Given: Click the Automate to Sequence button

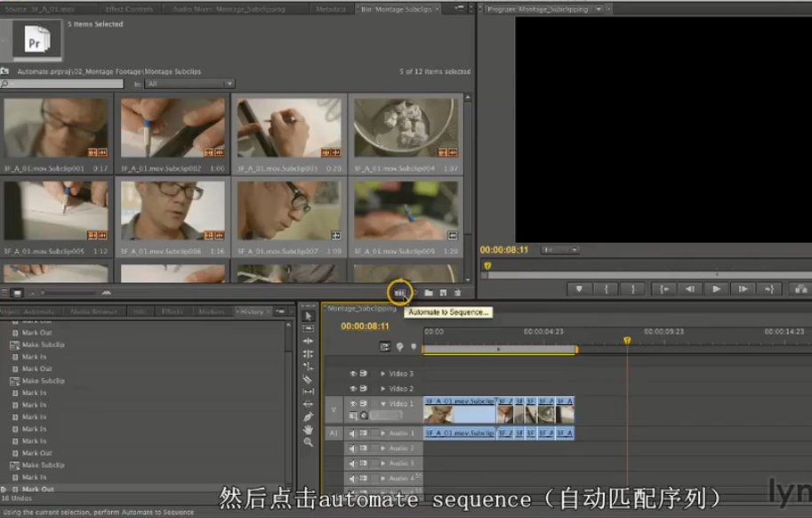Looking at the screenshot, I should click(399, 292).
